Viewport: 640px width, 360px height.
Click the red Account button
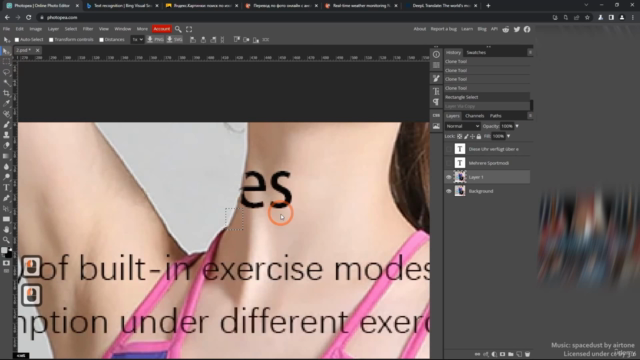click(x=162, y=29)
